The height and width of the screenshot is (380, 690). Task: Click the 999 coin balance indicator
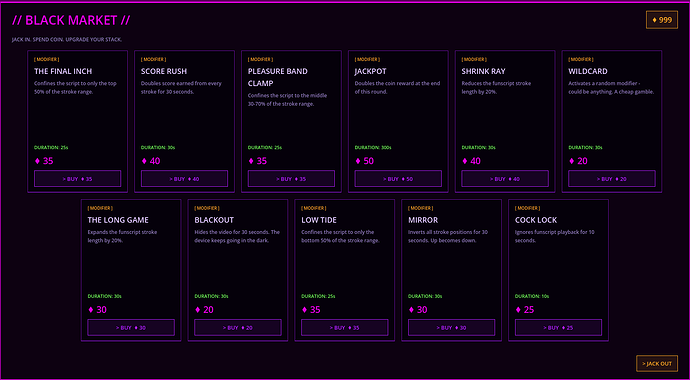(662, 20)
